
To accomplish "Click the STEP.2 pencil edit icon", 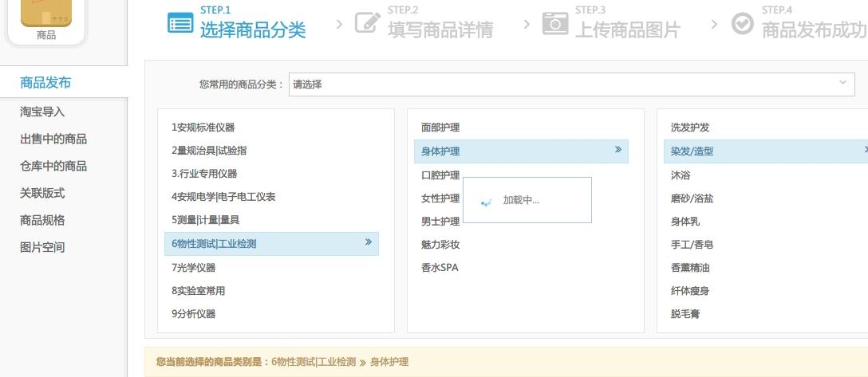I will click(x=368, y=22).
